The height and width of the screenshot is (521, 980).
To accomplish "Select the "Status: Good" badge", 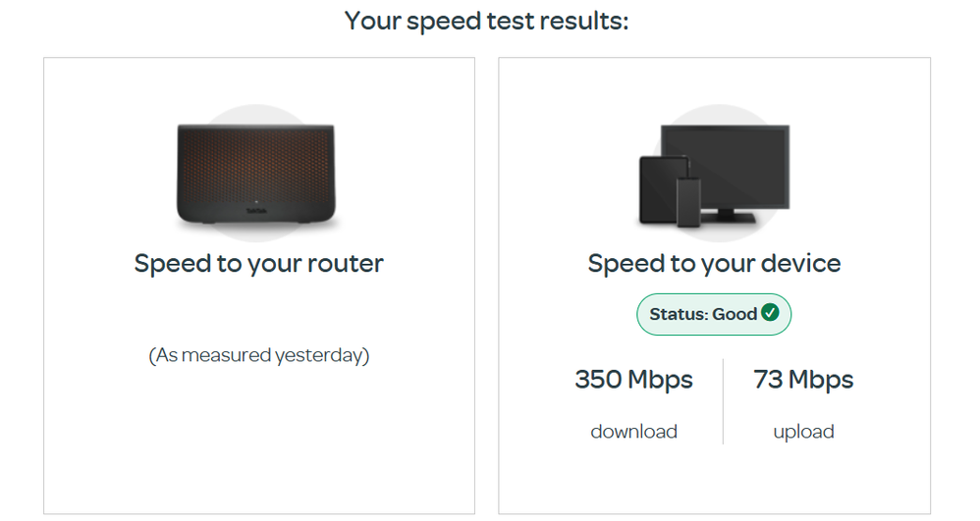I will (714, 315).
